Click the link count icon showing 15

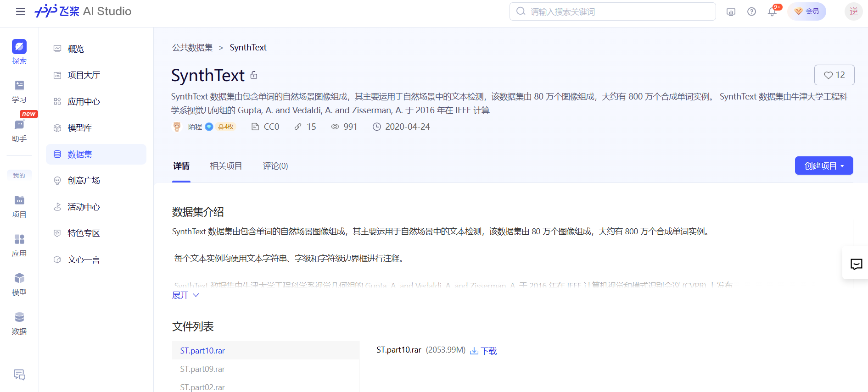[x=298, y=127]
